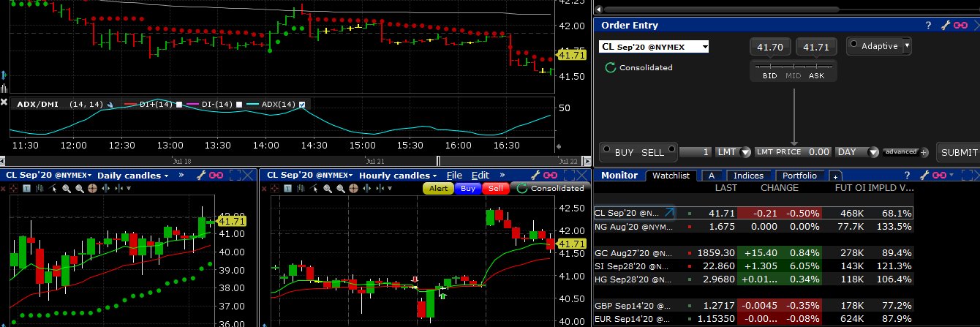Enable Adaptive order radio option

[x=854, y=45]
